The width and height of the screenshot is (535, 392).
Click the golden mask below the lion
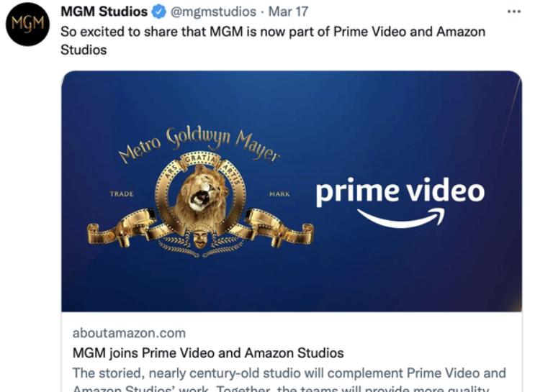click(200, 238)
